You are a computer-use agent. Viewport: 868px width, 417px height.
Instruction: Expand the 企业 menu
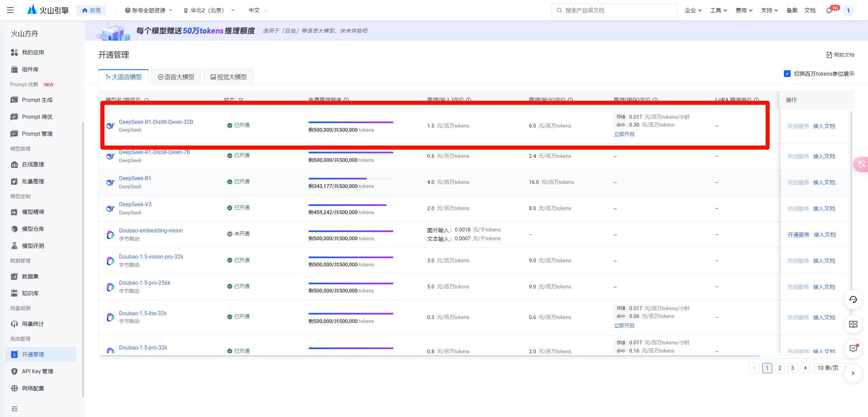693,10
